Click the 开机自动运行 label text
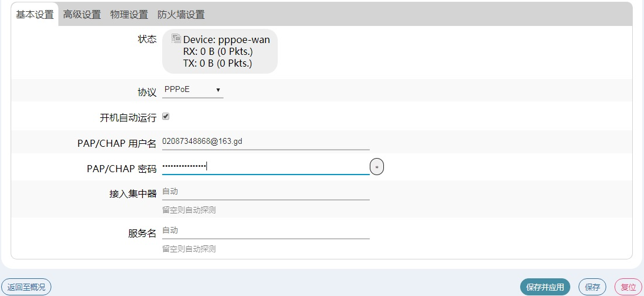Image resolution: width=644 pixels, height=296 pixels. point(128,118)
